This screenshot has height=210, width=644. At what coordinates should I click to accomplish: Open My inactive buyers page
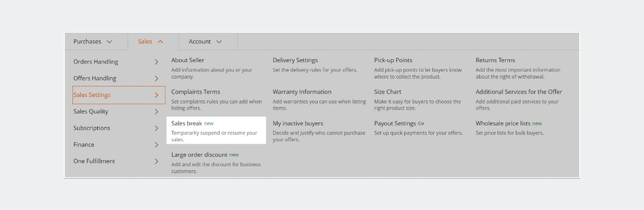pos(298,123)
